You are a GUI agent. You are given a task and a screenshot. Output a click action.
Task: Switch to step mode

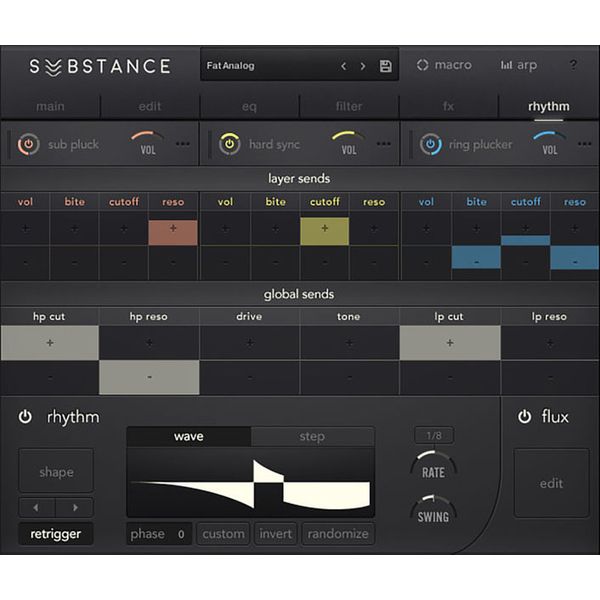pos(312,436)
